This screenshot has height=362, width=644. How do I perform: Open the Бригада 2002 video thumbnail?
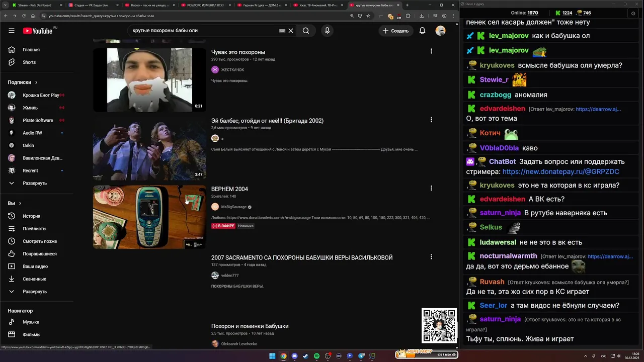tap(149, 148)
